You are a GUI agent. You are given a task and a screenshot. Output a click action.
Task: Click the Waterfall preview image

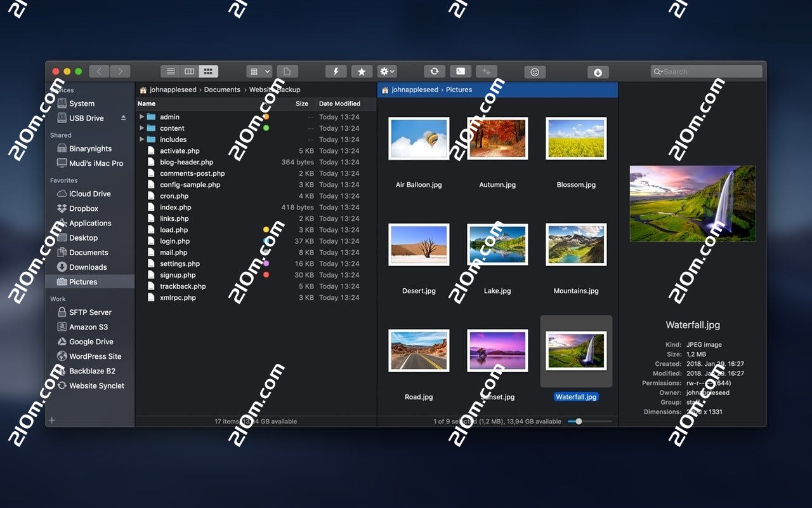(692, 204)
